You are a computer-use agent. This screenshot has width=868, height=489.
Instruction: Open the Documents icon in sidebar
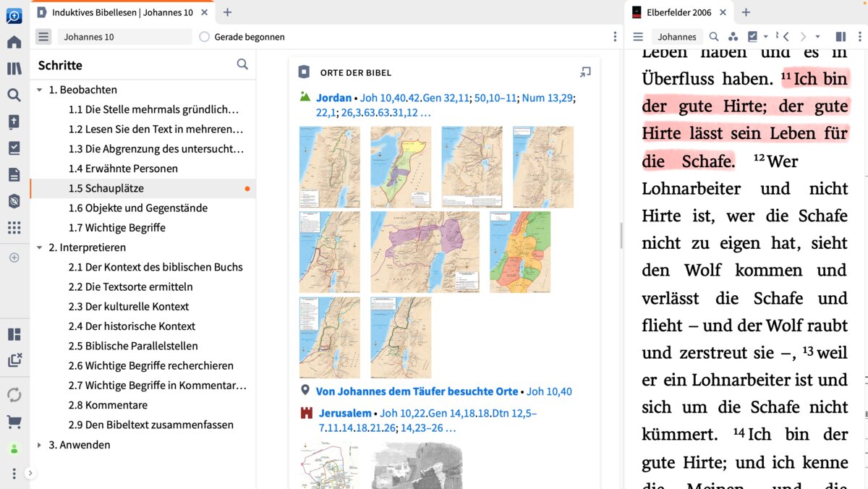pos(14,174)
